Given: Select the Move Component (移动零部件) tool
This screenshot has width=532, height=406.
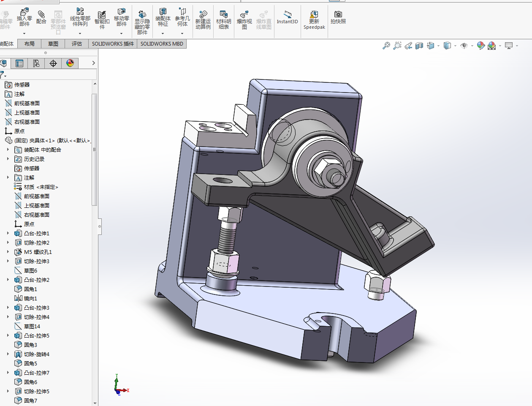Looking at the screenshot, I should 121,17.
